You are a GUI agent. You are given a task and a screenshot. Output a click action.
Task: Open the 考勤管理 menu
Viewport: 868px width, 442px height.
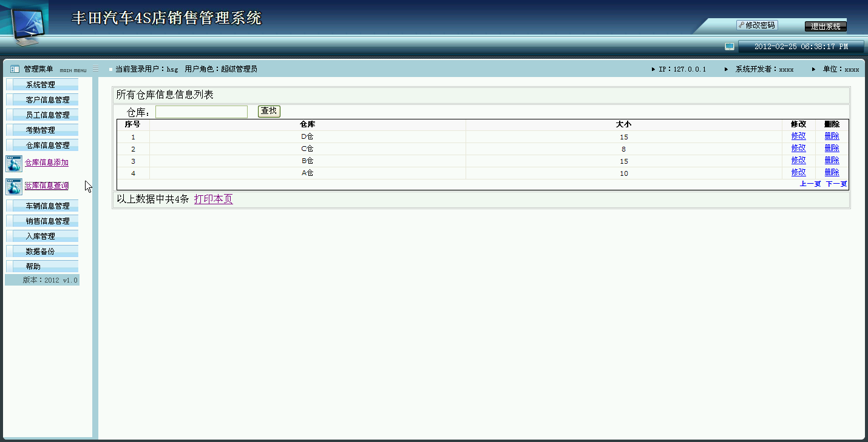tap(42, 130)
